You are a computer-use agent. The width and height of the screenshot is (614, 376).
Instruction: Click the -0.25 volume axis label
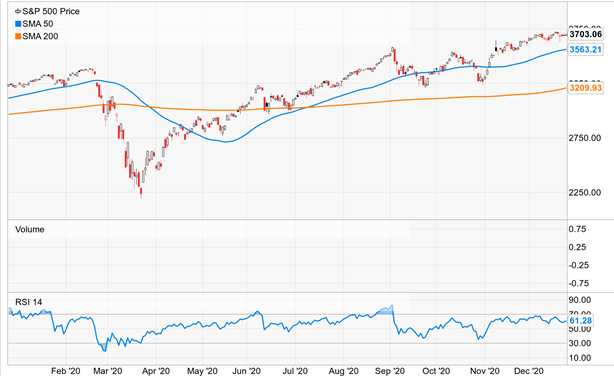tap(579, 265)
